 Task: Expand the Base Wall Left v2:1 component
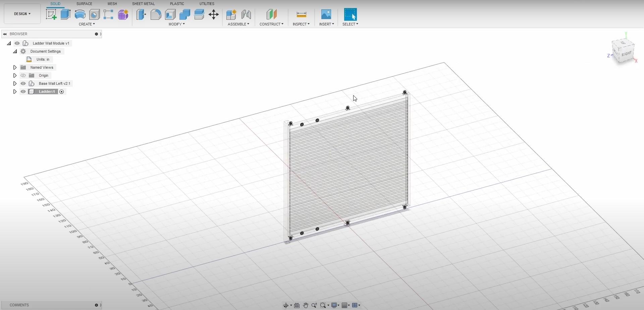click(15, 83)
